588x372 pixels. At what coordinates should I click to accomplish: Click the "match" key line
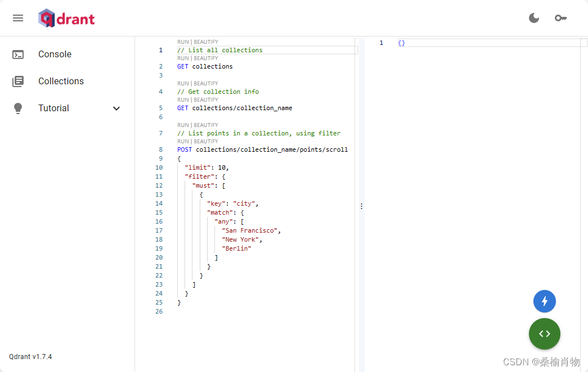point(226,213)
